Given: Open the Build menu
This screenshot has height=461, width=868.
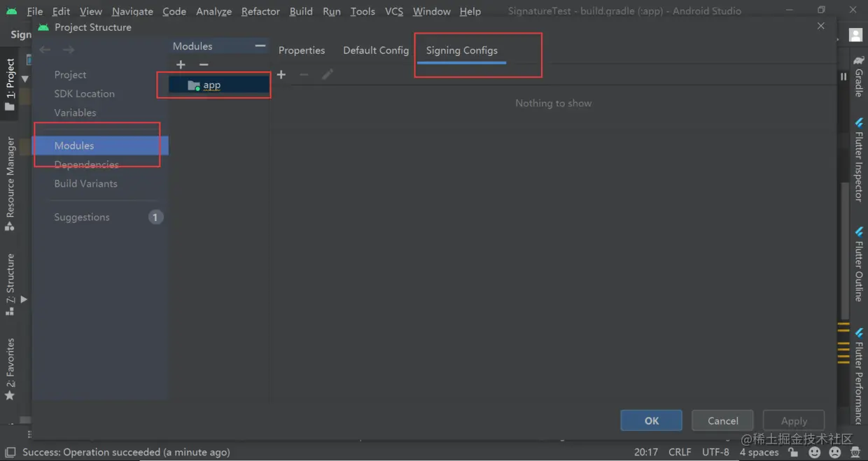Looking at the screenshot, I should tap(301, 11).
